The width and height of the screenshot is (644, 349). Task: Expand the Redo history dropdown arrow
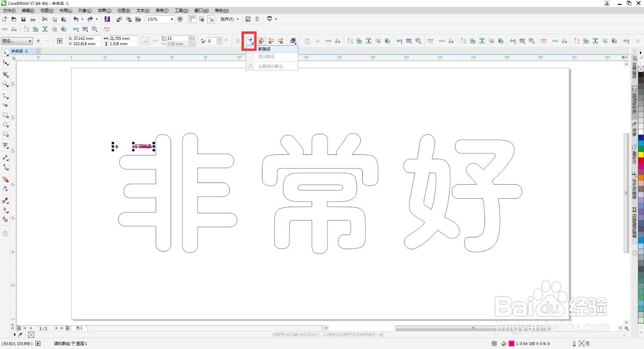pyautogui.click(x=97, y=19)
